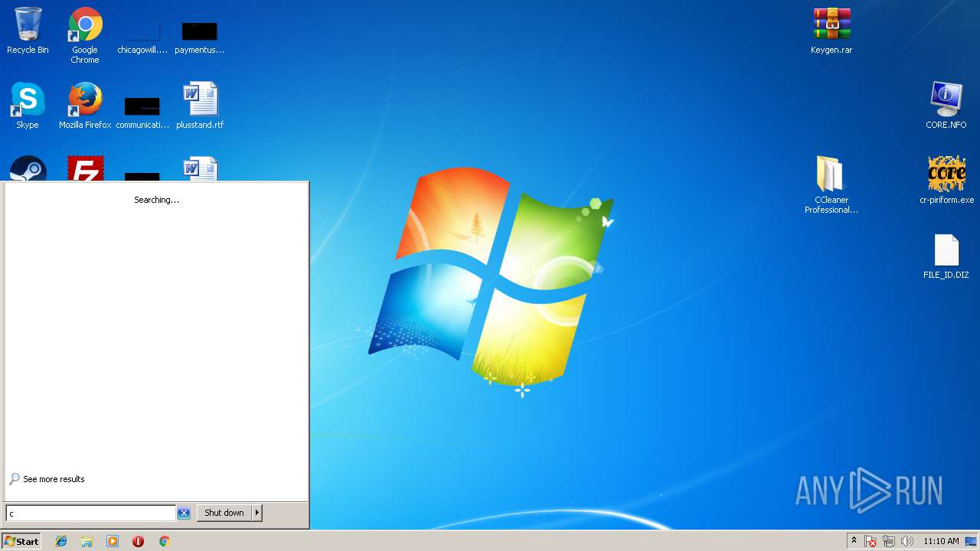Open Action Center flag in the tray
Viewport: 980px width, 551px height.
pos(871,541)
